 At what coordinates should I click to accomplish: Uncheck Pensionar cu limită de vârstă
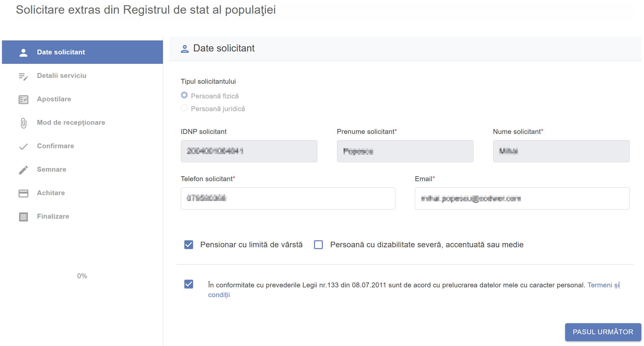(x=189, y=245)
